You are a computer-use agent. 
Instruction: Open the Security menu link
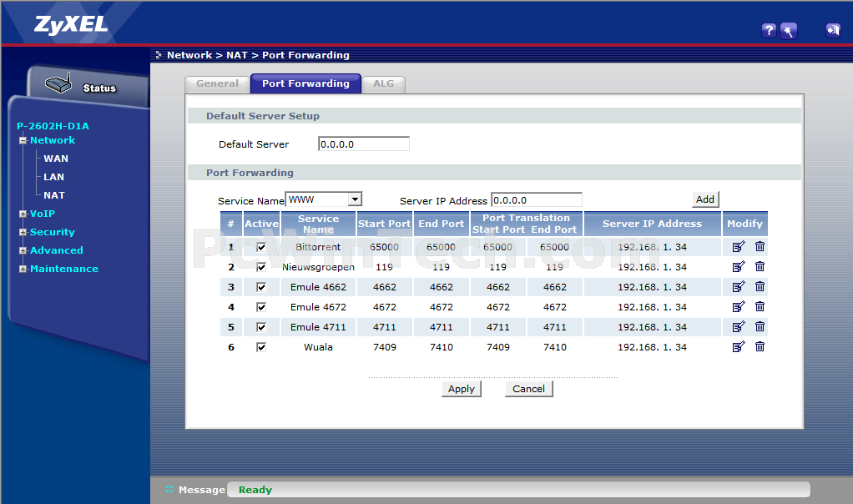pos(53,232)
